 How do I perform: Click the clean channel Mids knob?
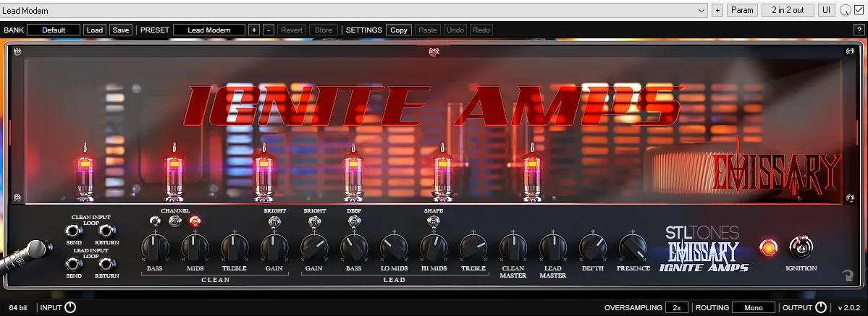point(195,247)
